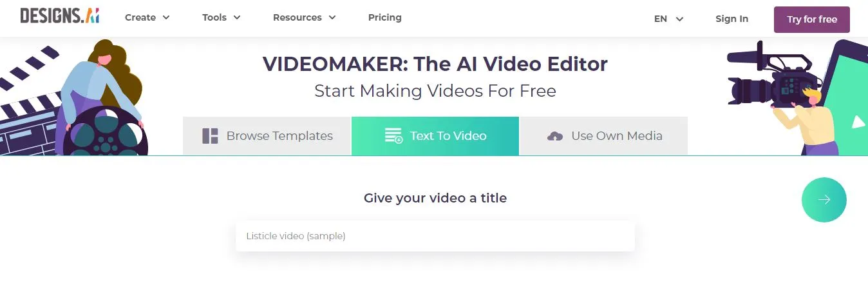Click the Designs.AI logo
This screenshot has width=868, height=285.
click(60, 17)
